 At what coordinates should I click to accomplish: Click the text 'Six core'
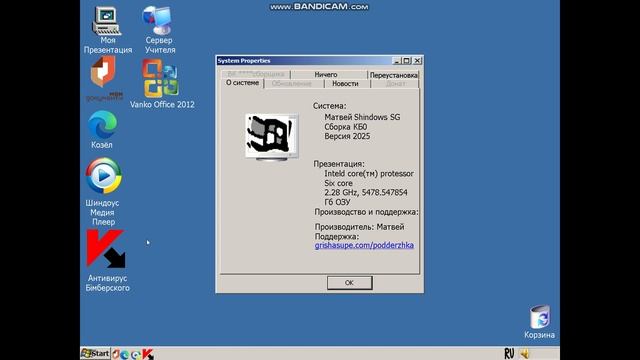coord(338,183)
